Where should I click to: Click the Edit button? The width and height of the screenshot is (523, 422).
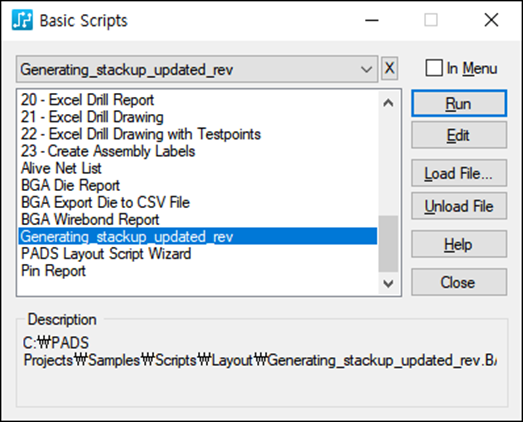pyautogui.click(x=459, y=135)
